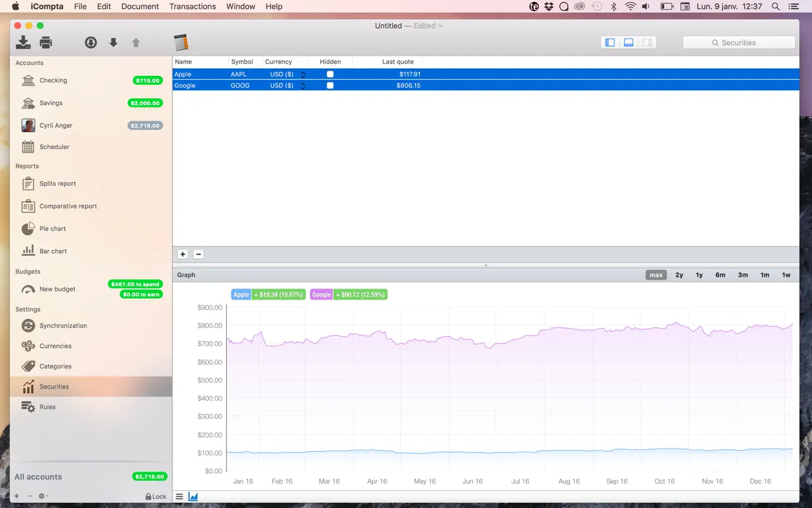Toggle the left sidebar panel button
Screen dimensions: 812x508
pos(610,42)
